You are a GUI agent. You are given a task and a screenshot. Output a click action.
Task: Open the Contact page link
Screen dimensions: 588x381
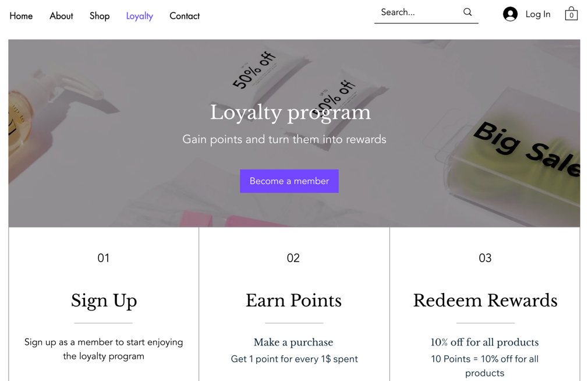(x=185, y=16)
